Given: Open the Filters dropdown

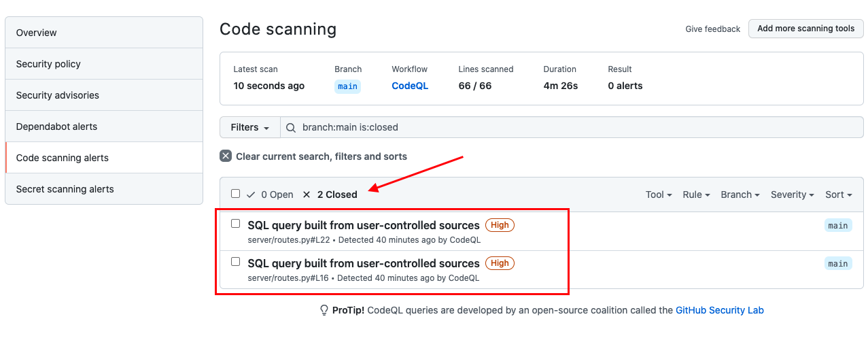Looking at the screenshot, I should 250,127.
